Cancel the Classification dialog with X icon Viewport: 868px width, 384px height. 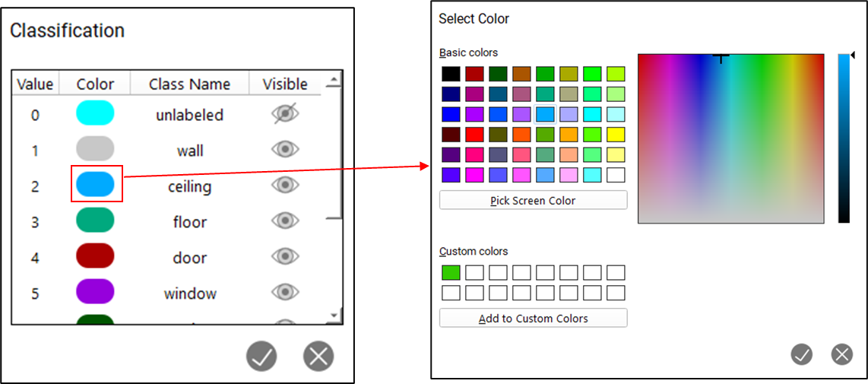(318, 356)
